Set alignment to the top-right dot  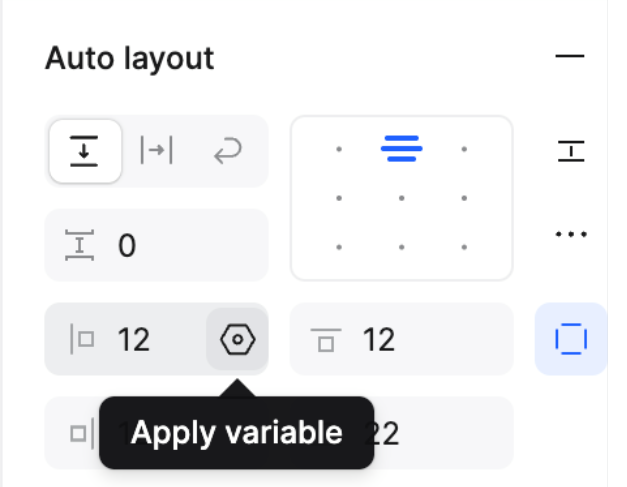(464, 151)
